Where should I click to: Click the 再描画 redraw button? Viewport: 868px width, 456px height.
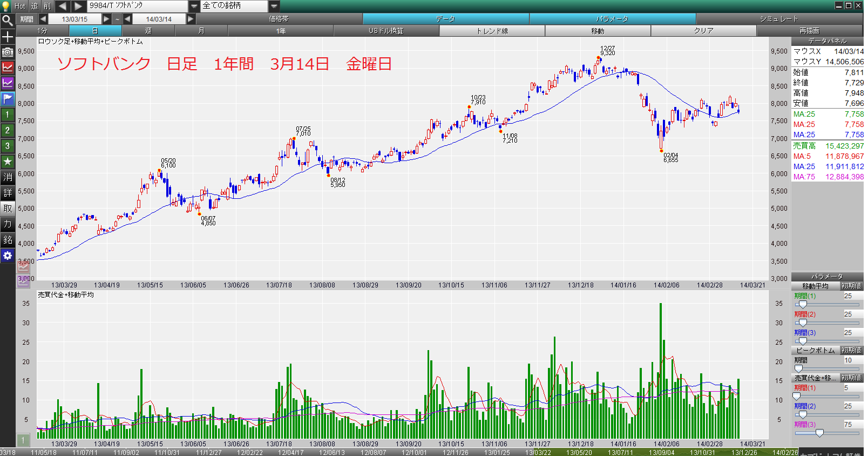coord(810,31)
